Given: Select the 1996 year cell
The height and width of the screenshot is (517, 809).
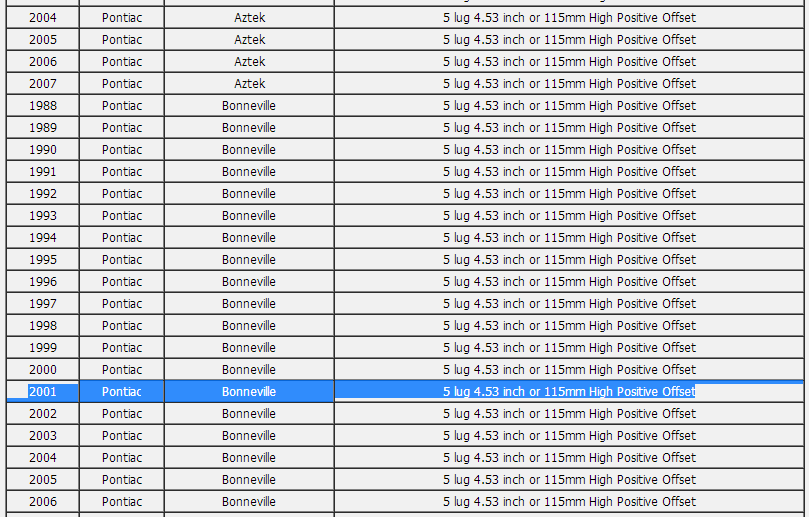Looking at the screenshot, I should [43, 282].
